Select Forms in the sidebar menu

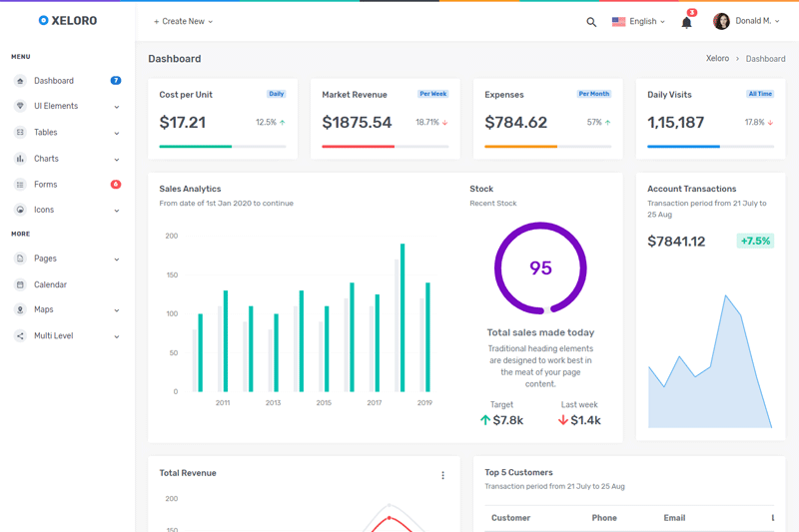46,185
